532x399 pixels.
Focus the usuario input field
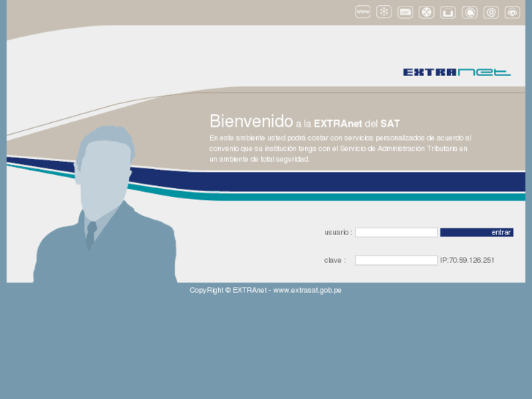(x=396, y=232)
